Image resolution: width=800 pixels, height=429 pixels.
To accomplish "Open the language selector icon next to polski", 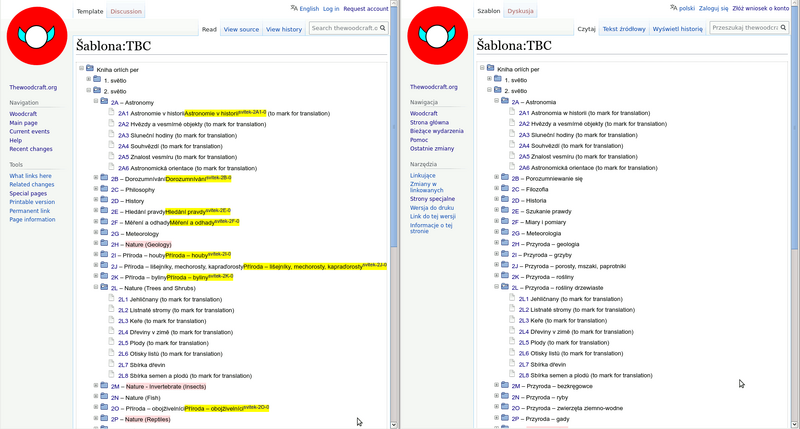I will pyautogui.click(x=673, y=8).
